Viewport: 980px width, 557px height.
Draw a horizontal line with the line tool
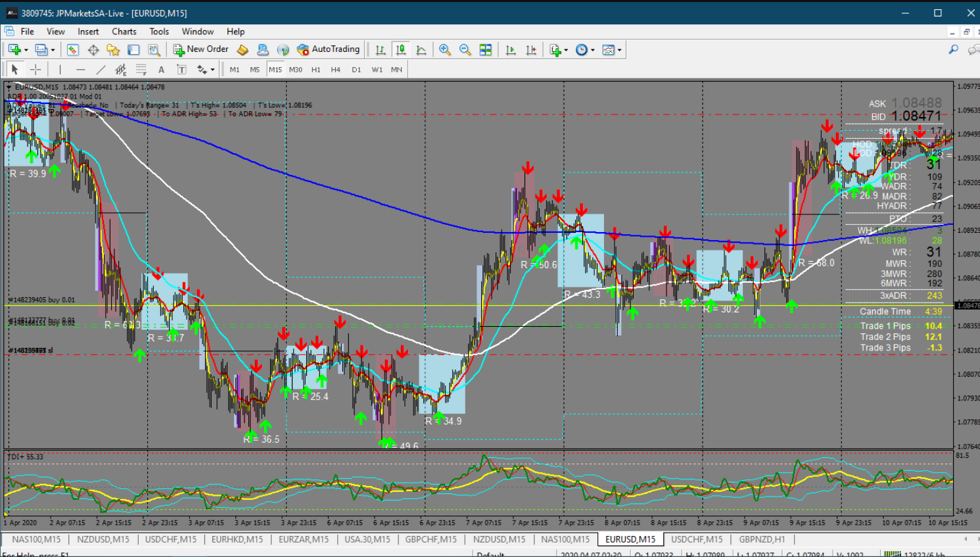80,70
